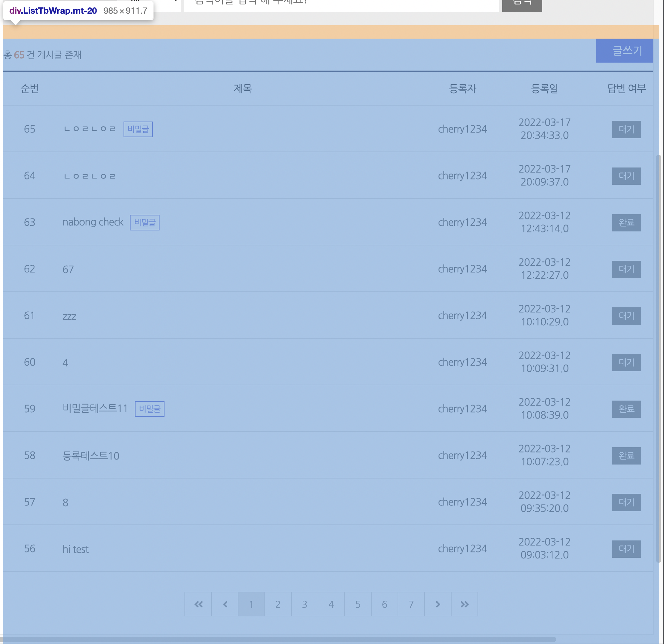
Task: Click 비밀글 badge next to nabong check
Action: pyautogui.click(x=145, y=222)
